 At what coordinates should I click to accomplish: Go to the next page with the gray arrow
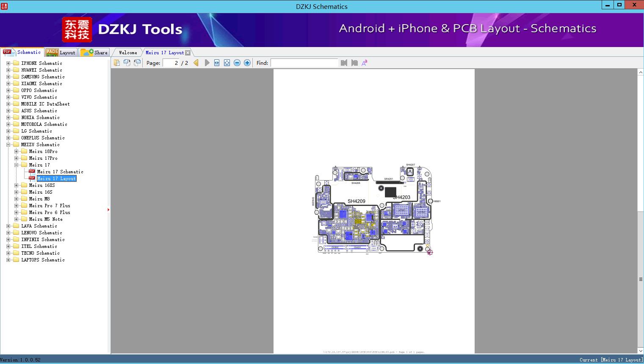pyautogui.click(x=207, y=63)
